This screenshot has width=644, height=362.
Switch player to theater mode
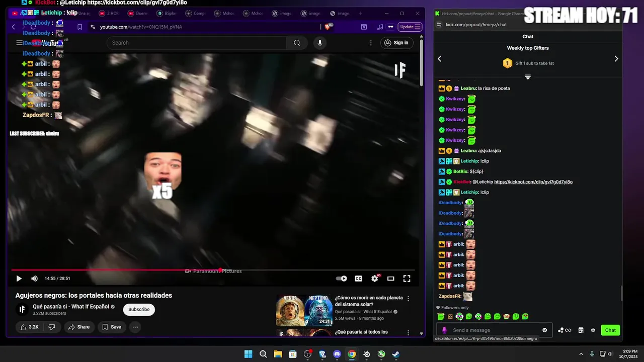coord(390,279)
